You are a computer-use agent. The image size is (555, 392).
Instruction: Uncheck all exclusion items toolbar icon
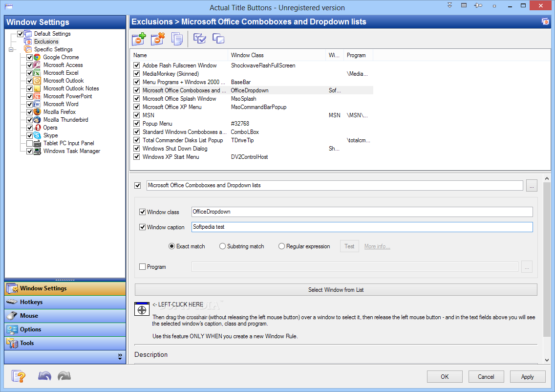coord(218,38)
